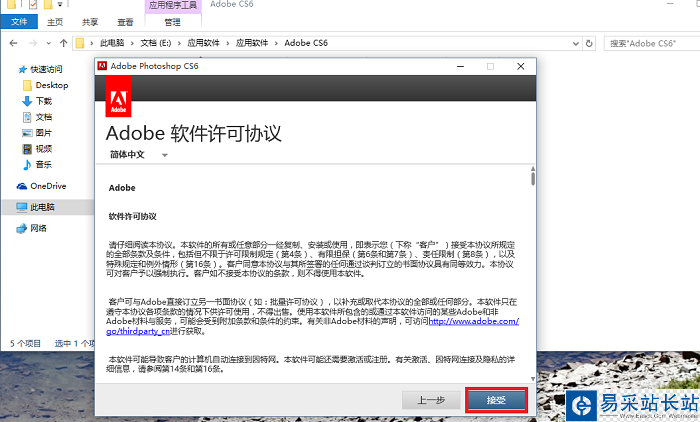Screen dimensions: 700x422
Task: Select Desktop in the navigation pane
Action: (x=52, y=85)
